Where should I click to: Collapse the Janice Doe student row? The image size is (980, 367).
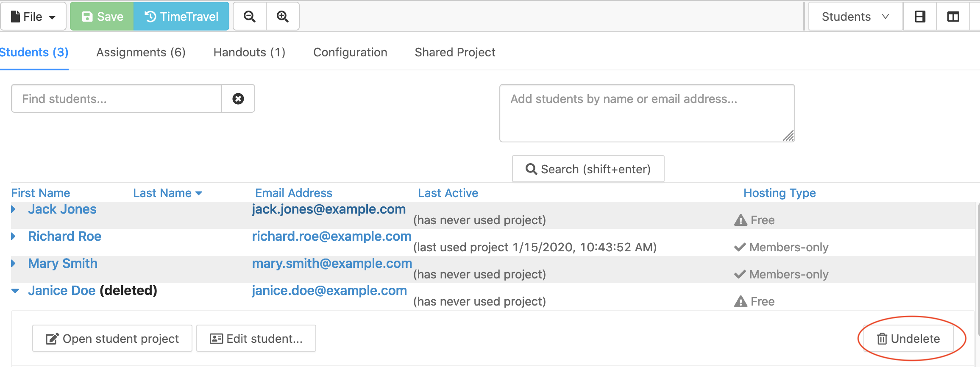click(15, 291)
